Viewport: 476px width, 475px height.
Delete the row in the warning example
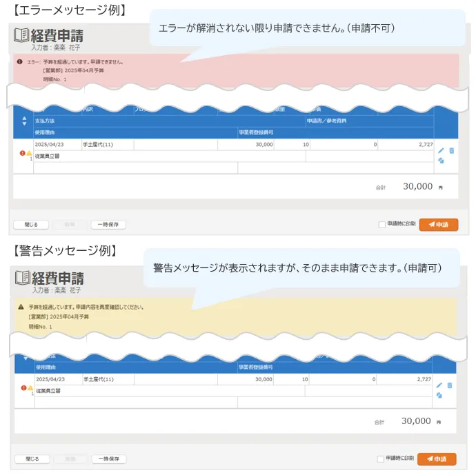click(x=450, y=385)
